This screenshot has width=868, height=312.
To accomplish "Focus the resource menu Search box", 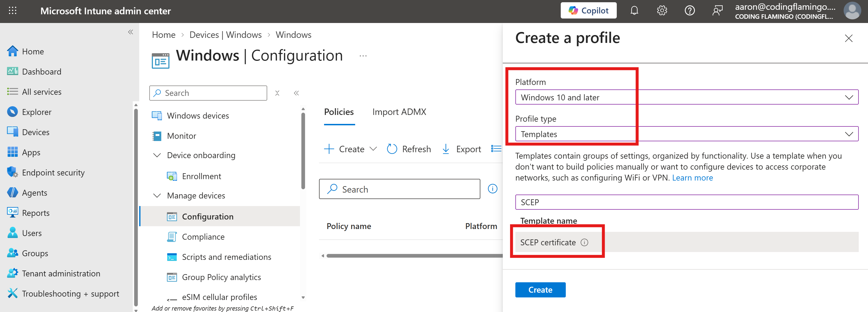I will click(x=208, y=93).
